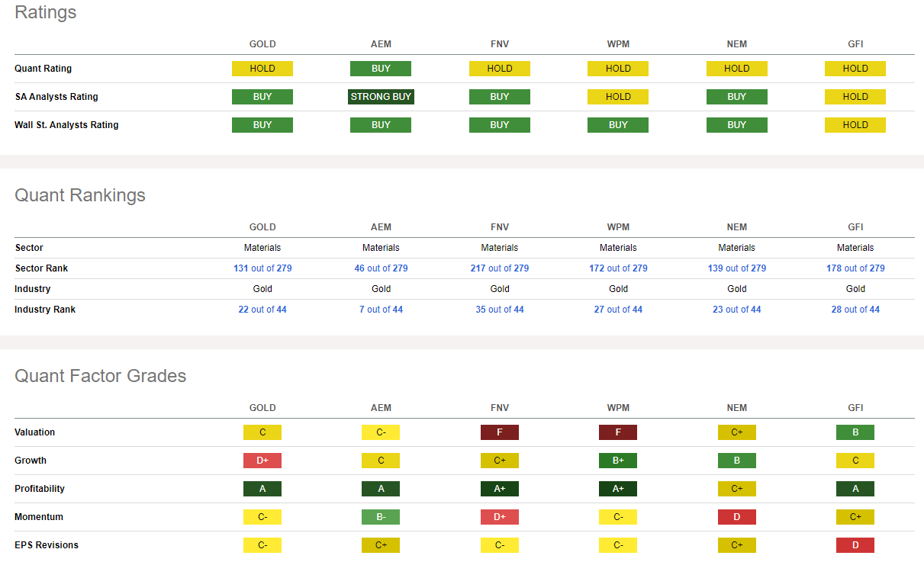Open FNV's sector rank 217 link

500,268
